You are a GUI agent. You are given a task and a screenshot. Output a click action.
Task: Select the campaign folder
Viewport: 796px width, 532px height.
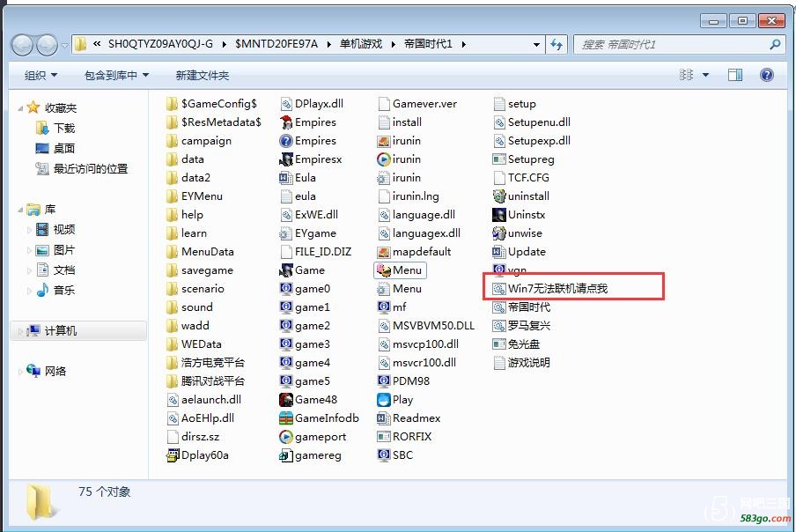(x=199, y=141)
